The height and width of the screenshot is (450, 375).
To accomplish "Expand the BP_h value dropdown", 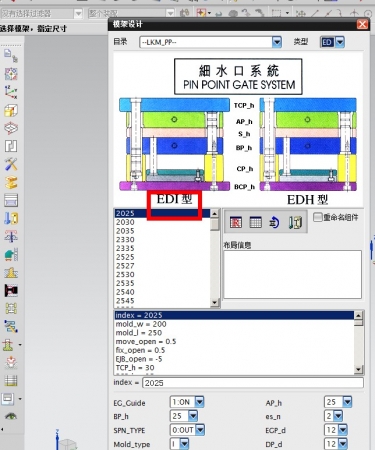I will pyautogui.click(x=193, y=416).
